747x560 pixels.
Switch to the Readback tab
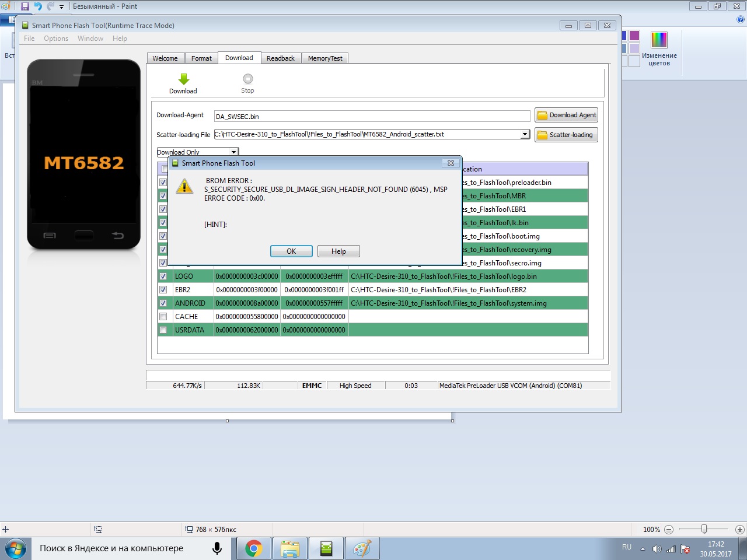(281, 58)
